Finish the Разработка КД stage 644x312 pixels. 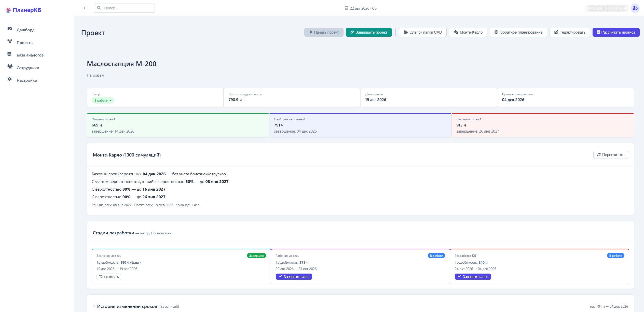tap(473, 277)
